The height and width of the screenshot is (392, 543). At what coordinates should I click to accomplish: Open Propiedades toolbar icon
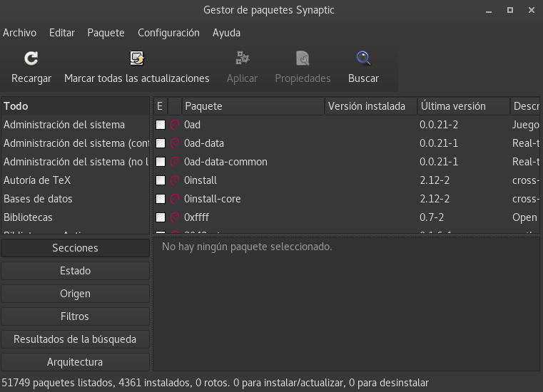tap(303, 58)
